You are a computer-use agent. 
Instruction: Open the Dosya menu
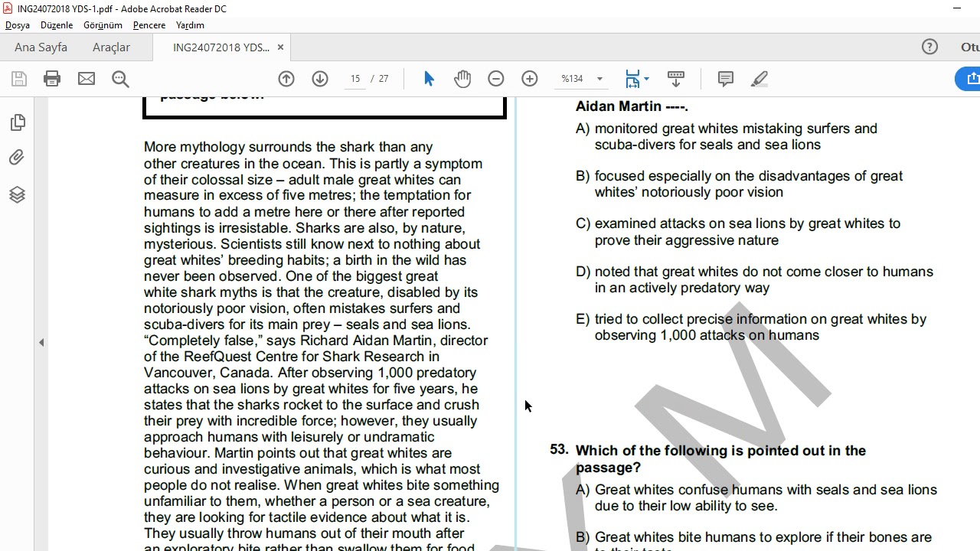18,25
